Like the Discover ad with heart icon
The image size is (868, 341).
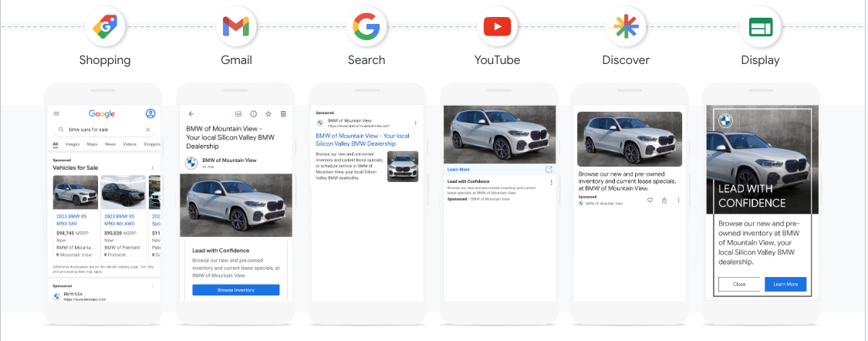coord(650,201)
